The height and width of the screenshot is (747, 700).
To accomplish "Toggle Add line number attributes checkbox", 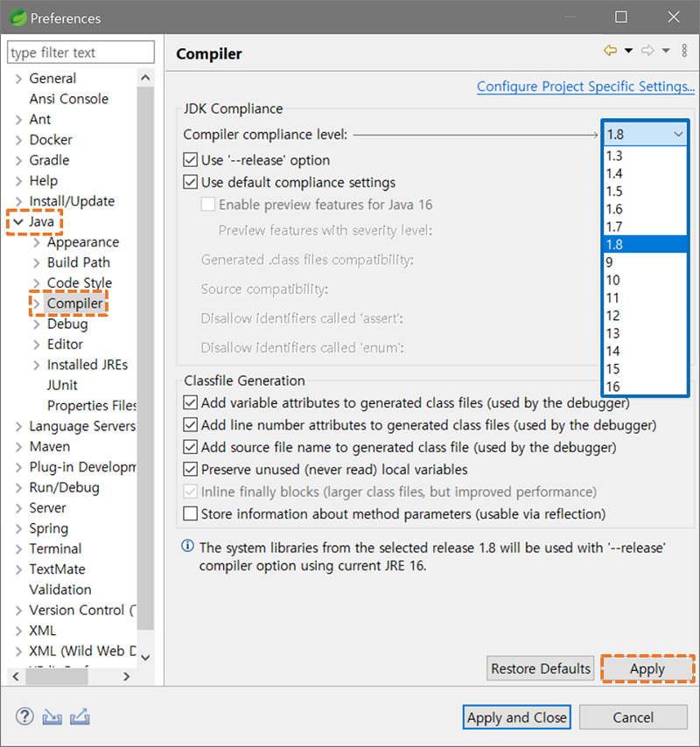I will (x=190, y=424).
